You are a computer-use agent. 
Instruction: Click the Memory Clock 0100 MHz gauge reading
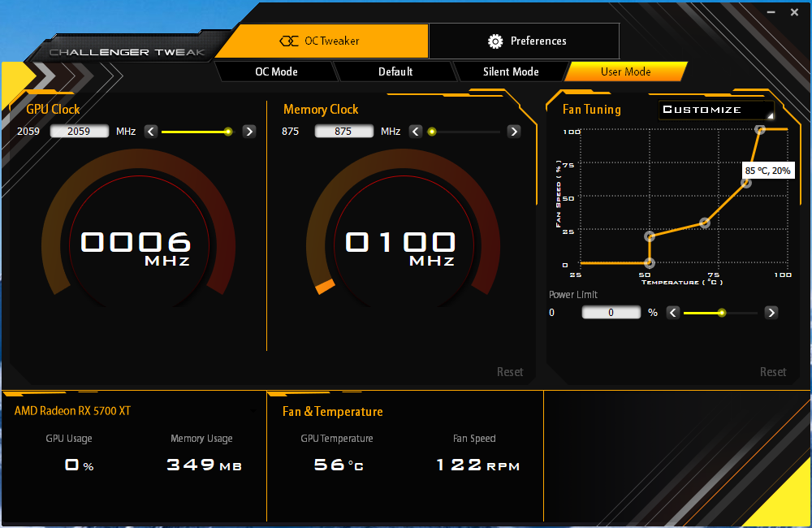400,249
